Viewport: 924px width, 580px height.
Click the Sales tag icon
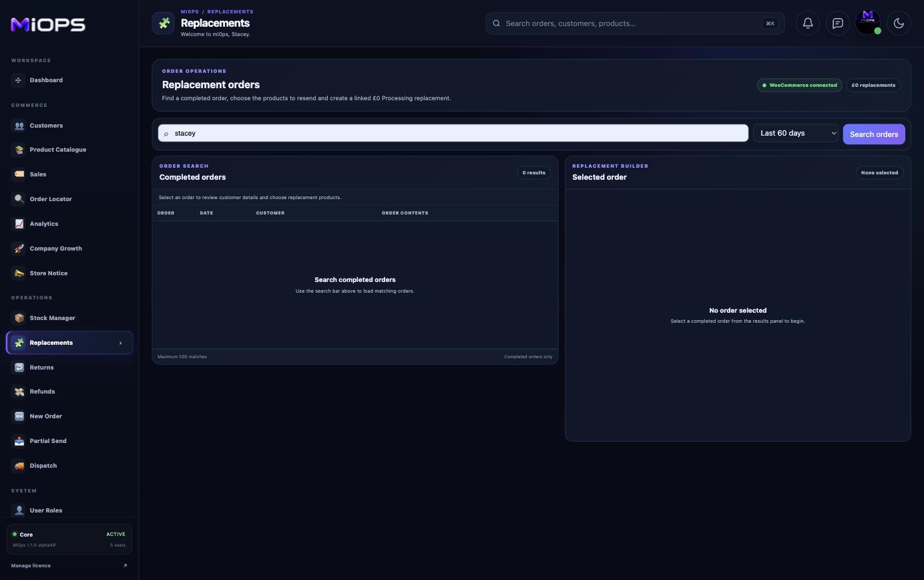(19, 174)
